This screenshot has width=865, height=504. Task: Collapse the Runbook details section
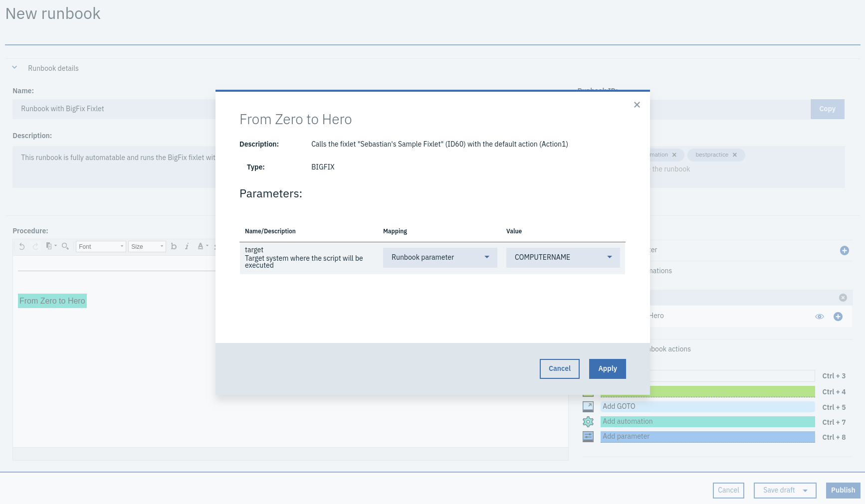(x=14, y=68)
